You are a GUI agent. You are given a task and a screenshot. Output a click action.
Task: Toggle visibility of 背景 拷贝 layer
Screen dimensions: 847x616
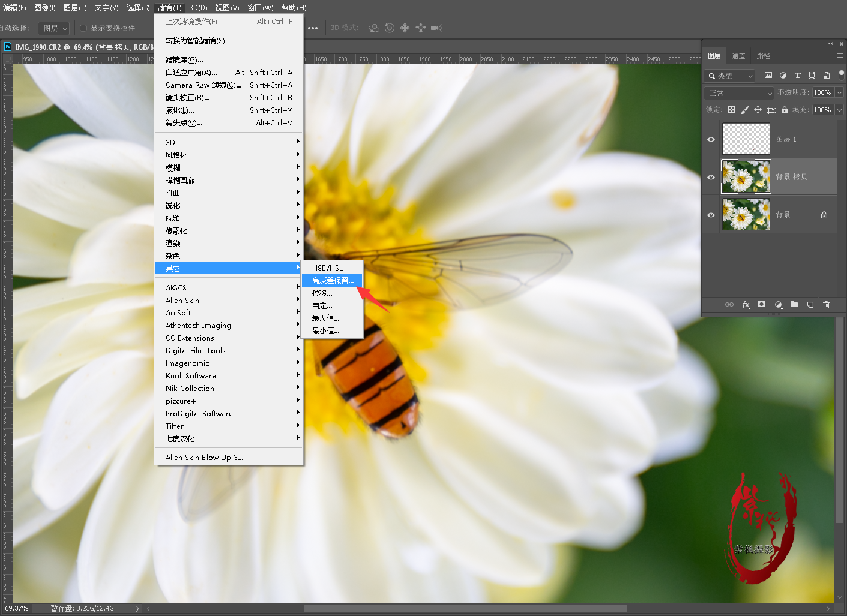[711, 177]
